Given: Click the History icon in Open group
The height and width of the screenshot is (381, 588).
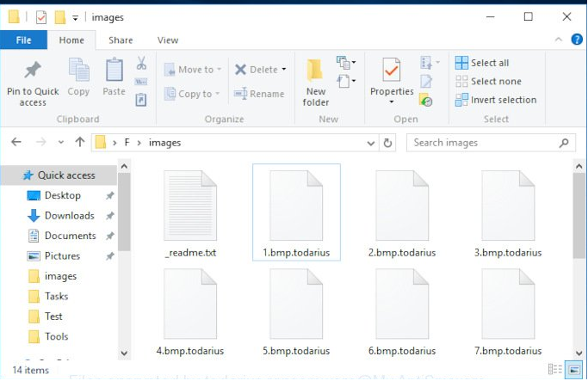Looking at the screenshot, I should 426,100.
